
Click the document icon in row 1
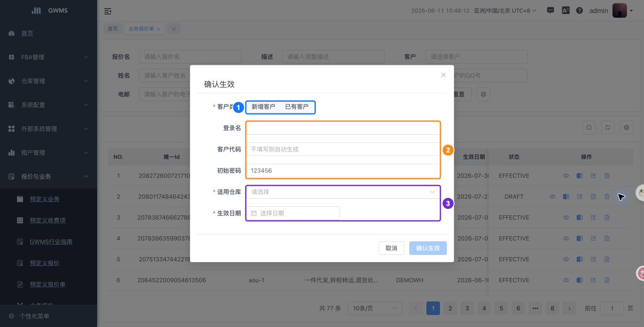pos(607,176)
